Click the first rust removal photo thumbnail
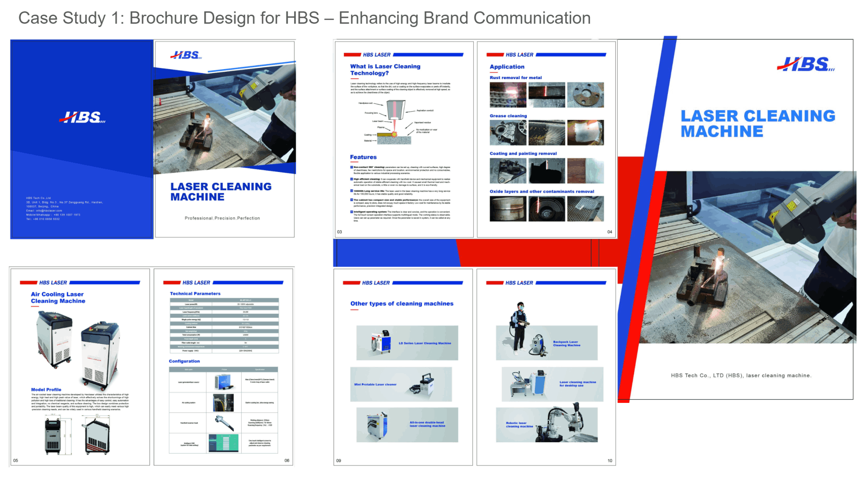The height and width of the screenshot is (487, 868). point(508,95)
